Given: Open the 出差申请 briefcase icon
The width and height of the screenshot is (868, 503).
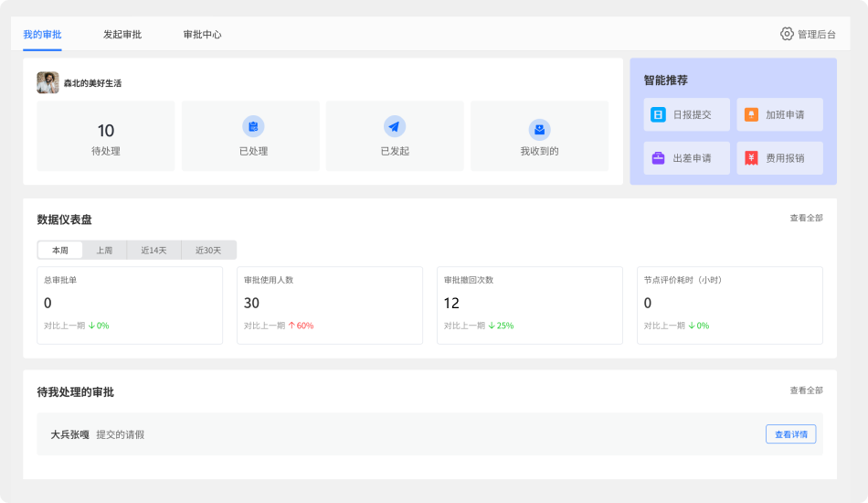Looking at the screenshot, I should [658, 158].
